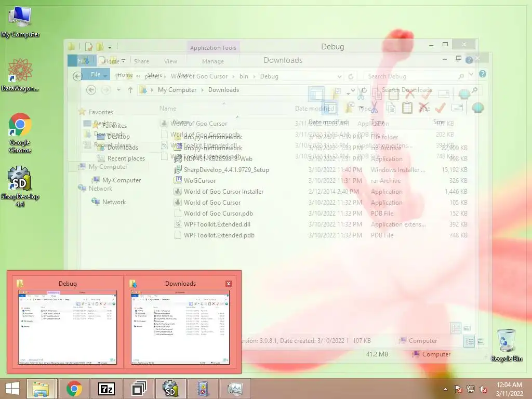The image size is (532, 399).
Task: Click red checkmark icon in Downloads window toolbar
Action: coord(440,108)
